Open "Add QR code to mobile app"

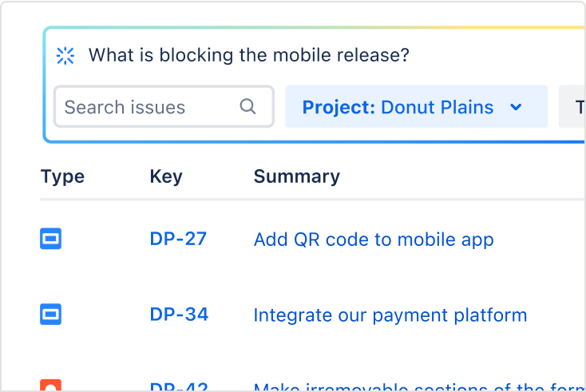click(x=373, y=240)
